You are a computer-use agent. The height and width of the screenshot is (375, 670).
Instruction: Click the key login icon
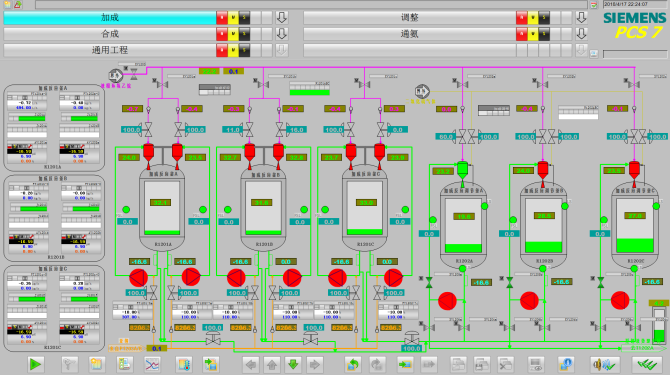click(x=69, y=364)
